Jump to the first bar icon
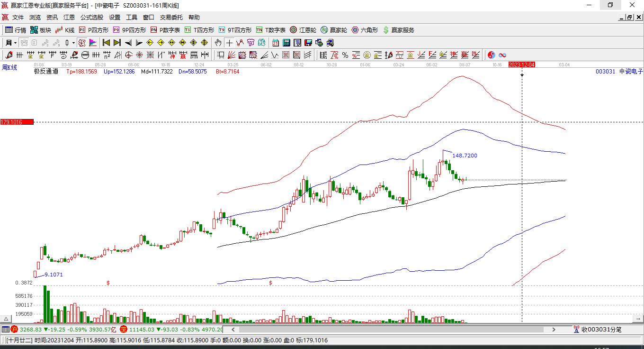644x349 pixels. pyautogui.click(x=107, y=43)
